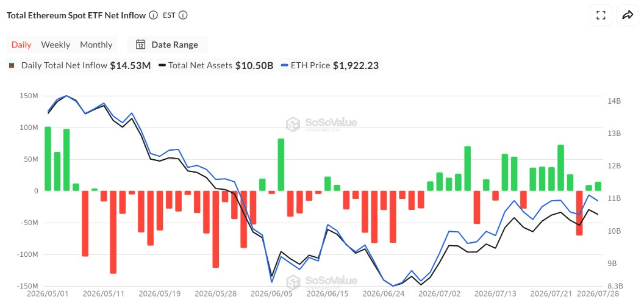Toggle the ETH Price line visibility
Image resolution: width=644 pixels, height=305 pixels.
tap(330, 65)
